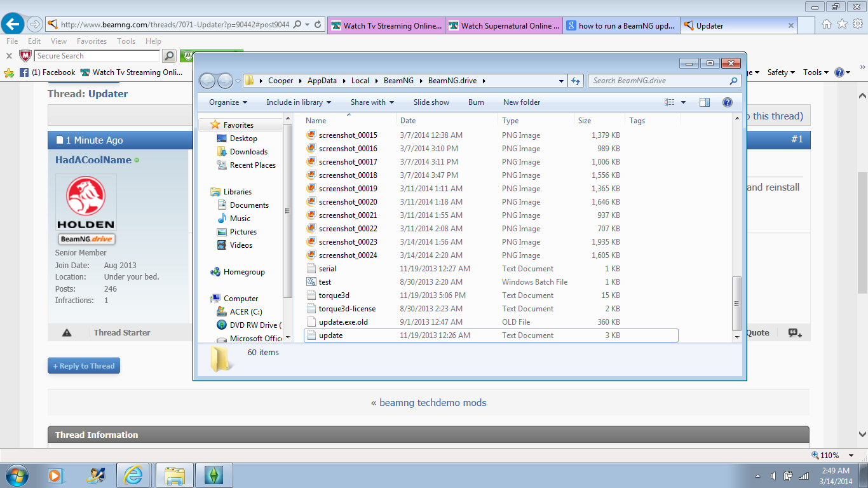Open Windows Start button
This screenshot has width=868, height=488.
[x=16, y=475]
